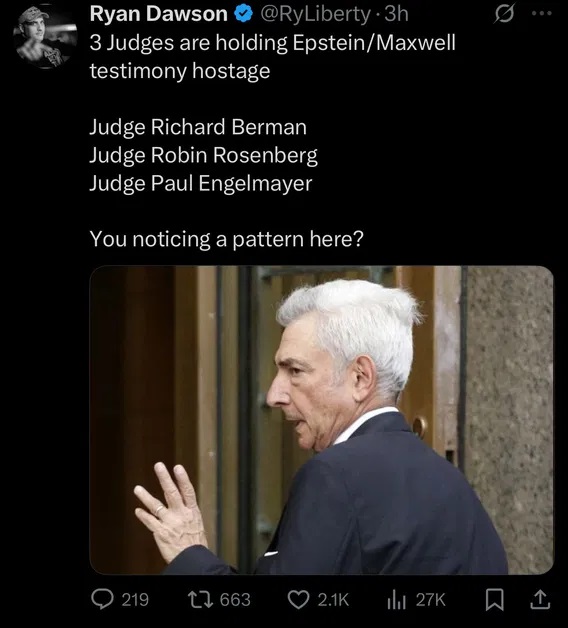The image size is (568, 628).
Task: Like the post with the heart icon
Action: click(x=298, y=600)
